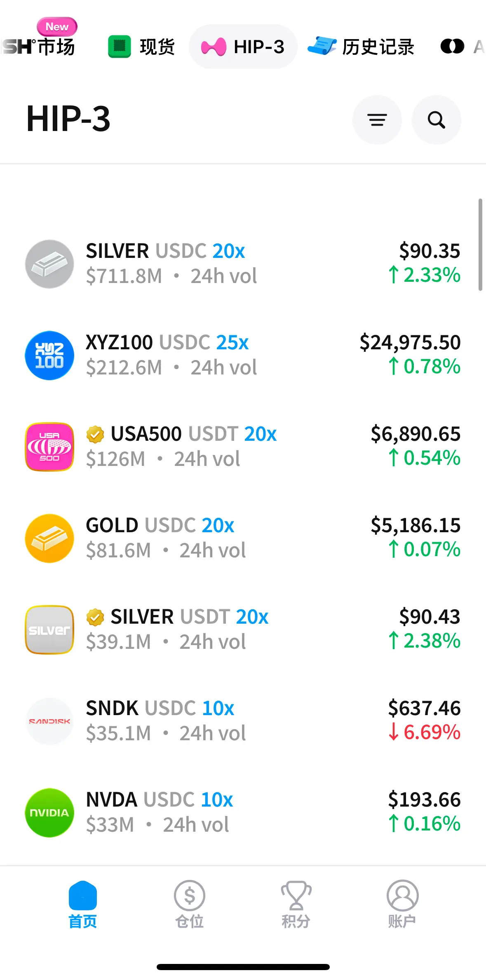The image size is (486, 980).
Task: Switch to the 现货 spot tab
Action: pos(141,47)
